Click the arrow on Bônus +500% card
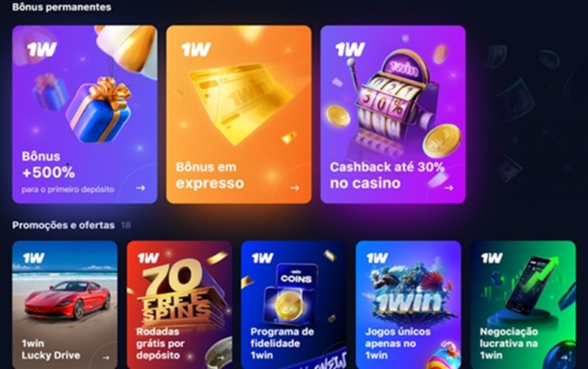Image resolution: width=588 pixels, height=369 pixels. click(140, 188)
